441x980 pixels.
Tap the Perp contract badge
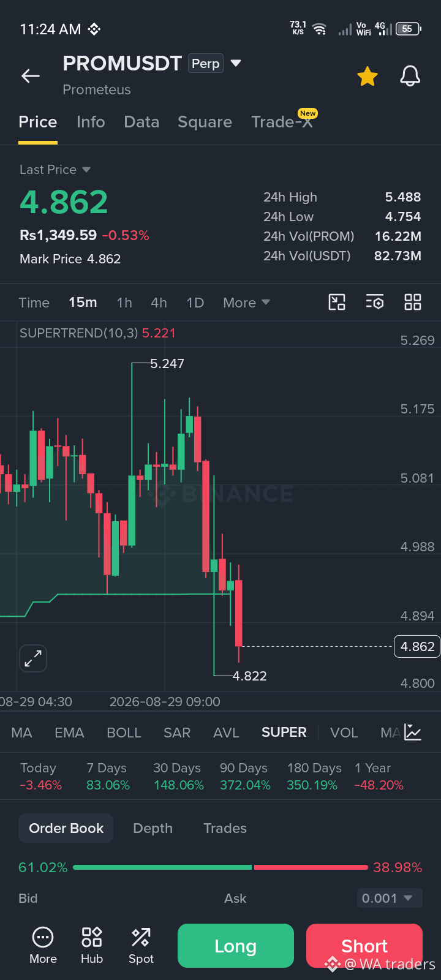click(x=206, y=64)
